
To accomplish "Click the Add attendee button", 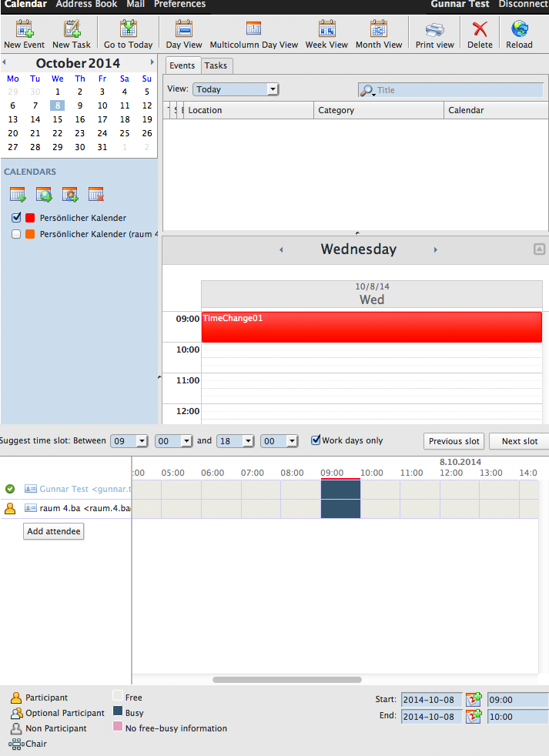I will pos(54,531).
